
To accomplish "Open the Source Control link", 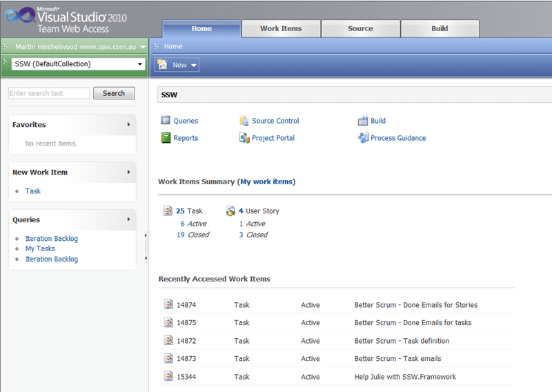I will [275, 121].
